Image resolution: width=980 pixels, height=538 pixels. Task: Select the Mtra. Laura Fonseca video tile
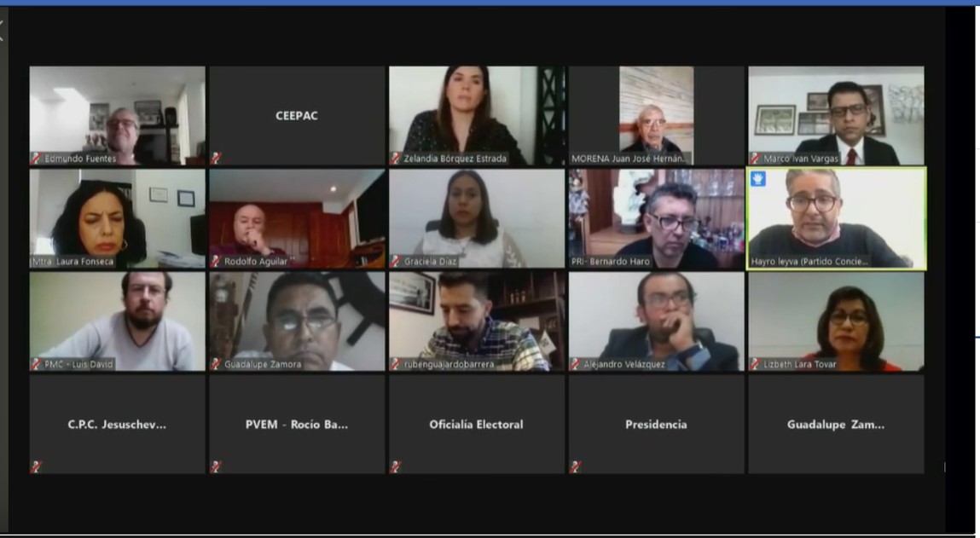coord(118,219)
